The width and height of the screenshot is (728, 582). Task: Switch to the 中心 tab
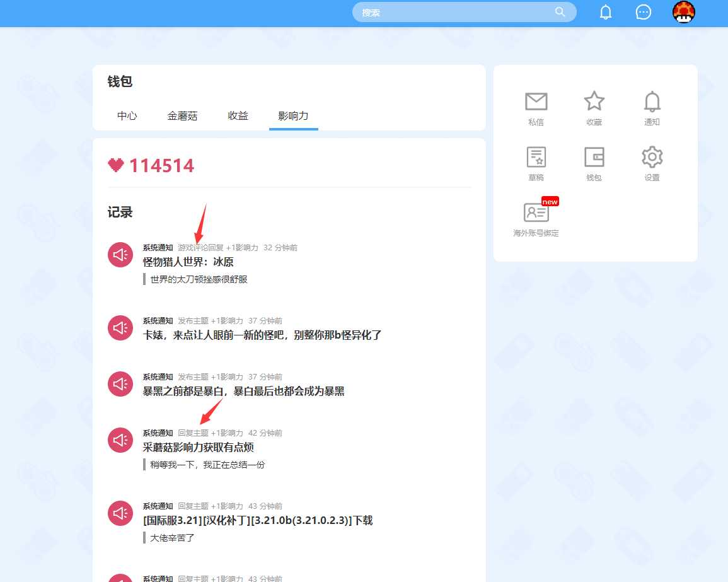pos(127,116)
